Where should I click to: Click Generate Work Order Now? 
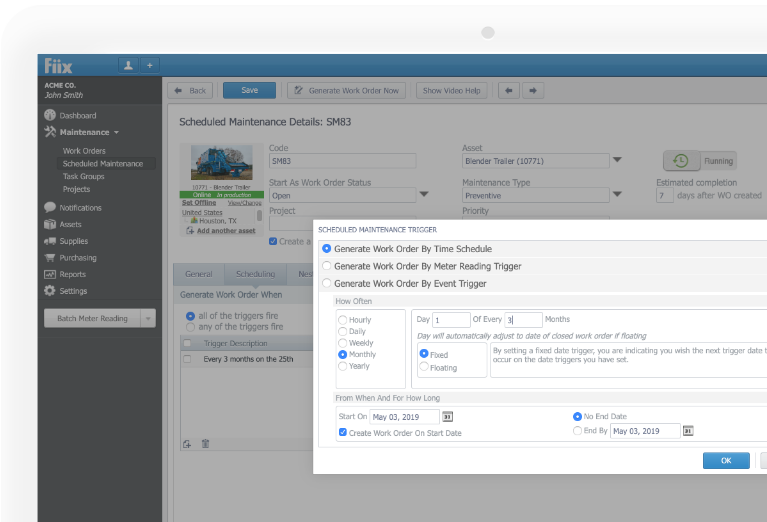[347, 91]
